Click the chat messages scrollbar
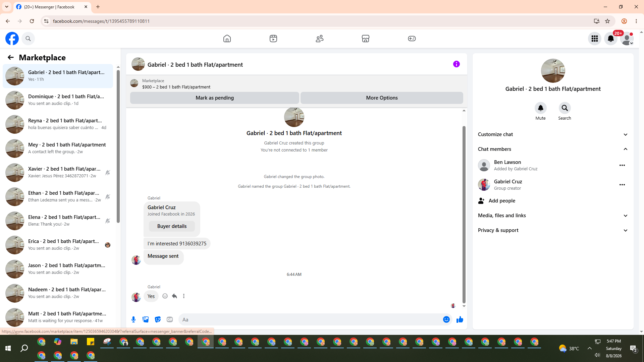 (464, 215)
